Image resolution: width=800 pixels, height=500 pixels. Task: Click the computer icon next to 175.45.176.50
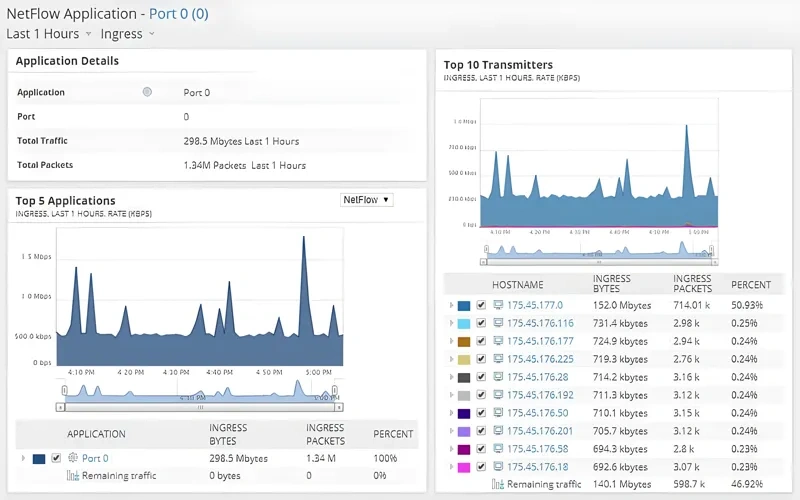click(x=498, y=413)
